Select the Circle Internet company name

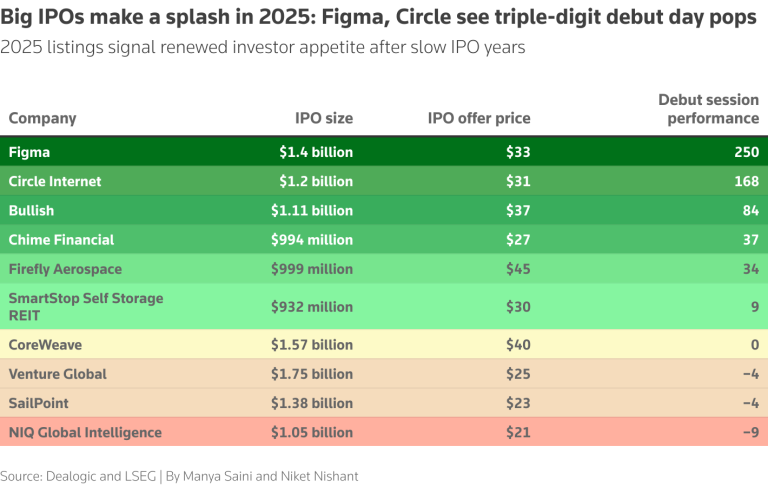coord(55,181)
